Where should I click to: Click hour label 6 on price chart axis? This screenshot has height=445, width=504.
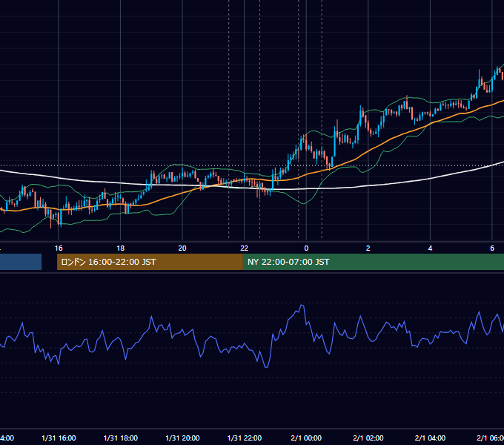tap(492, 248)
